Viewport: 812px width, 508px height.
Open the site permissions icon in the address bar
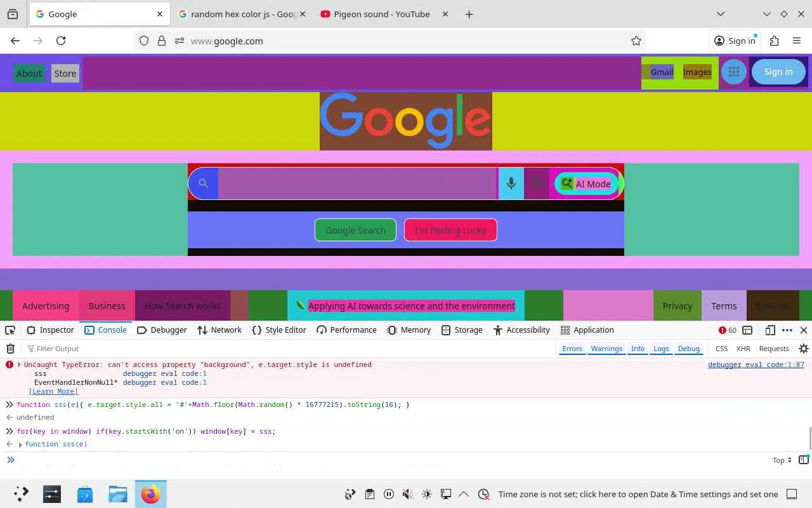pos(180,41)
